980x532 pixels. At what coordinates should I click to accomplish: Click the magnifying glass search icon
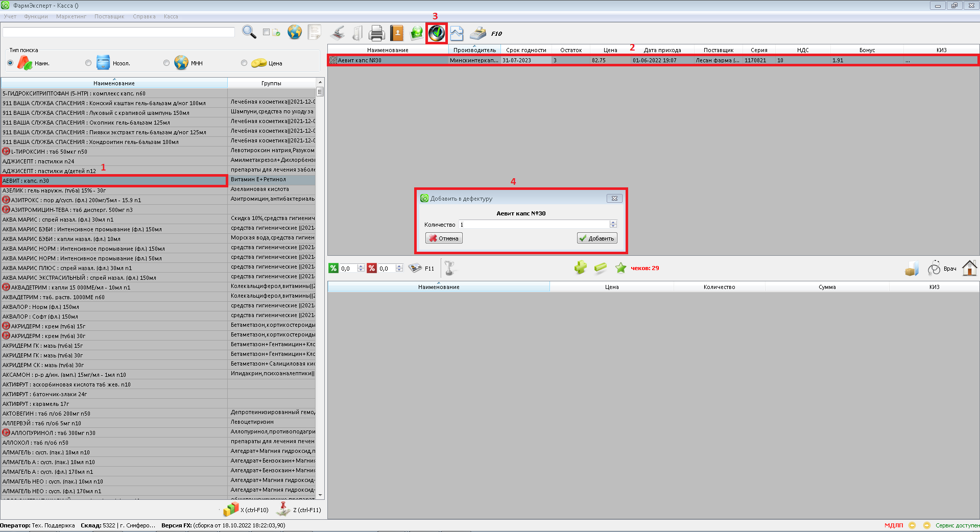(x=249, y=32)
